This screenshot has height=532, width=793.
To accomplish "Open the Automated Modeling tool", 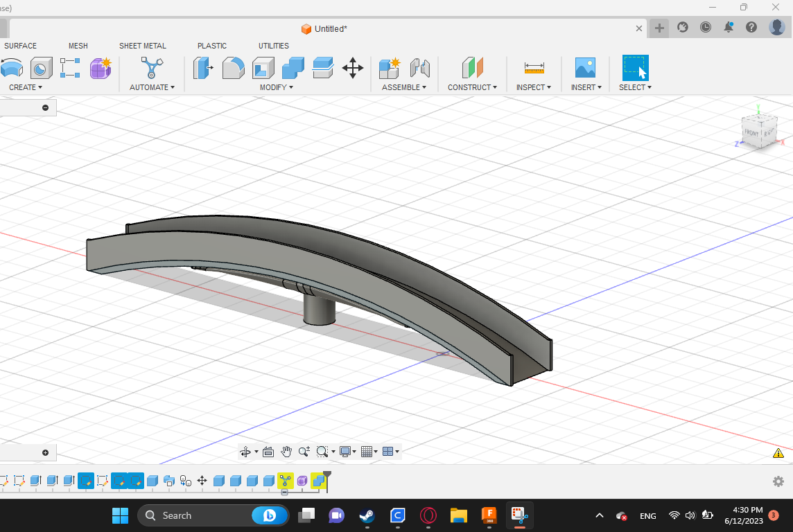I will tap(152, 68).
